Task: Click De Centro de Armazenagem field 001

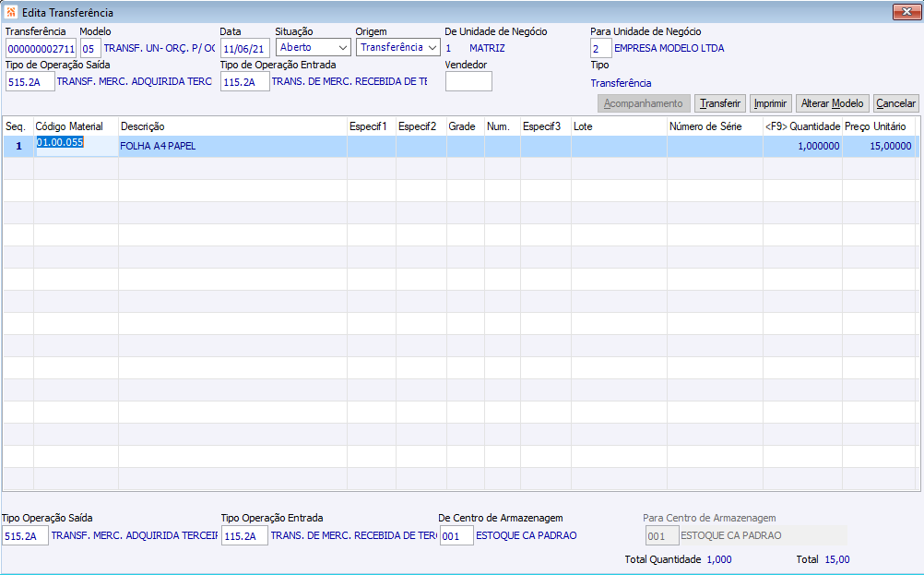Action: 456,535
